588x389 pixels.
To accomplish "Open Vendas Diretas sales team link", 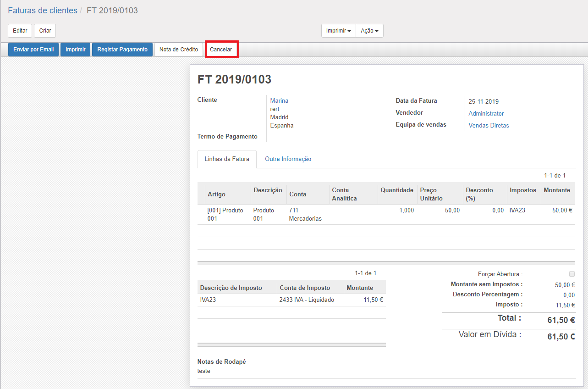I will pos(489,125).
